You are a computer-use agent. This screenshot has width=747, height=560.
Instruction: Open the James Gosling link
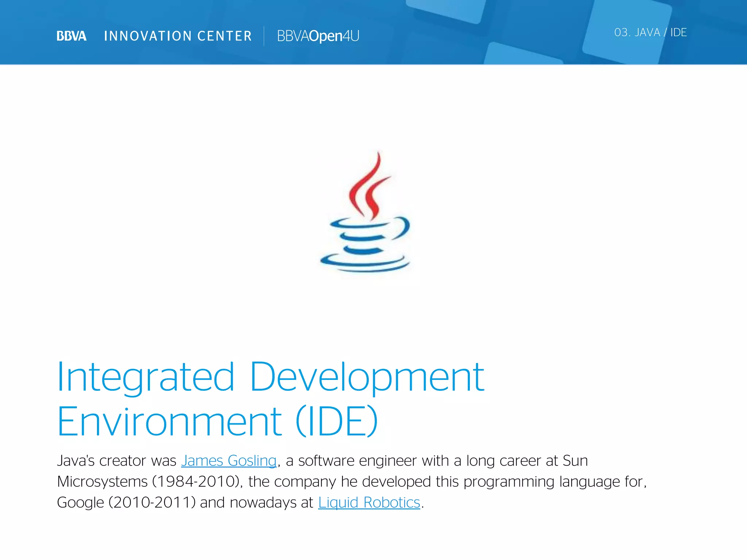point(229,461)
